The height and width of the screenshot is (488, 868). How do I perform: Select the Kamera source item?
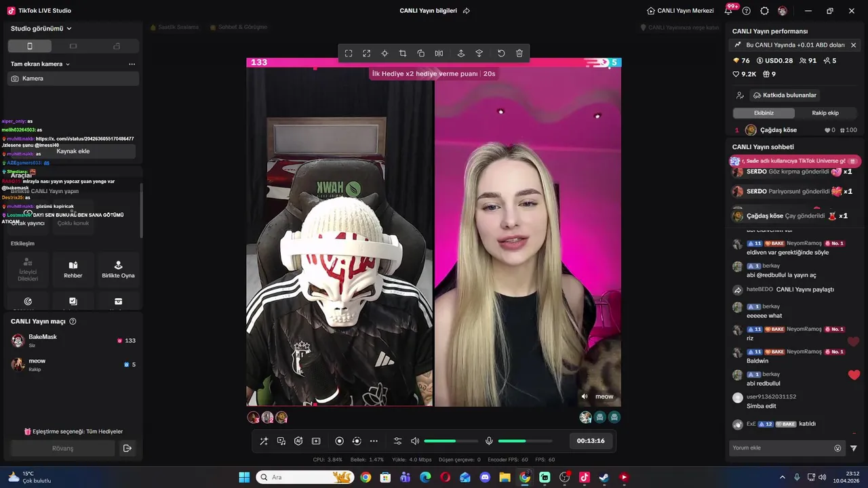(73, 79)
